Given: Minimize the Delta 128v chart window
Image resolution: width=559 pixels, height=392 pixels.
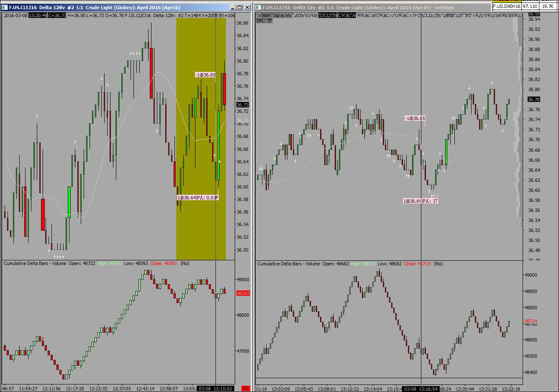Looking at the screenshot, I should coord(233,8).
